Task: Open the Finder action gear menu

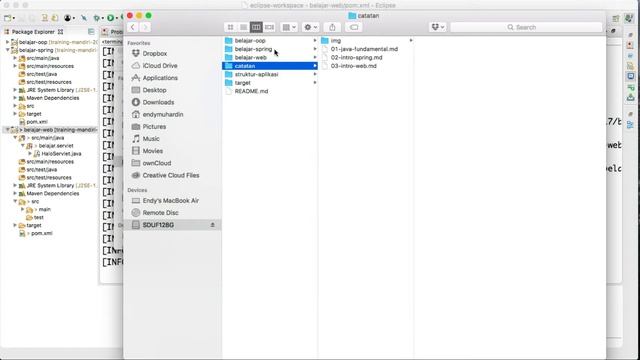Action: [310, 27]
